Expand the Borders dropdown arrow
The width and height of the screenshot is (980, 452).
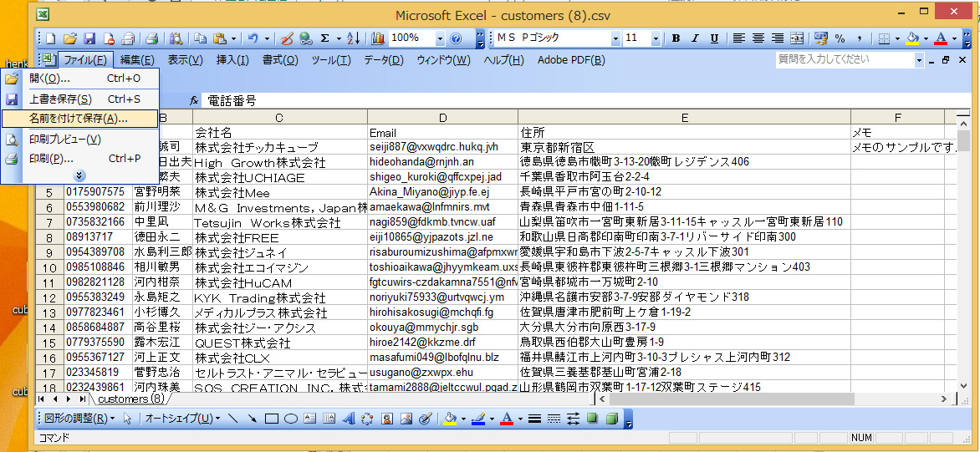(897, 38)
